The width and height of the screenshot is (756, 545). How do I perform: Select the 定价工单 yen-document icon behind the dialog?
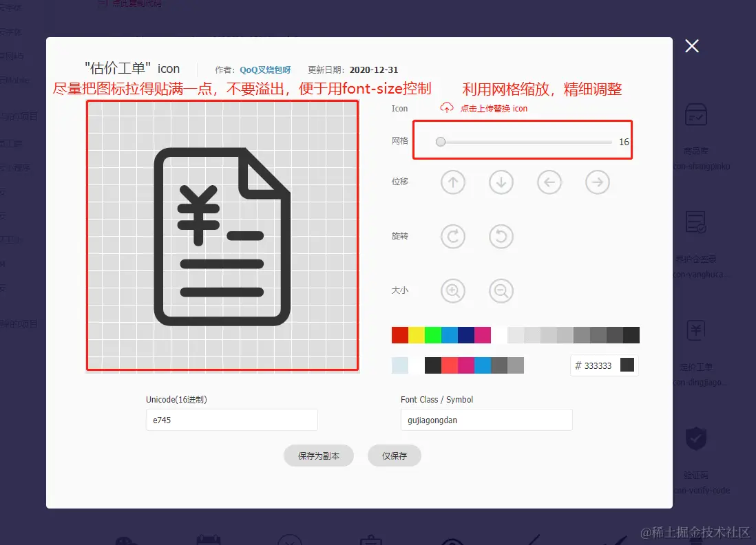pos(695,330)
